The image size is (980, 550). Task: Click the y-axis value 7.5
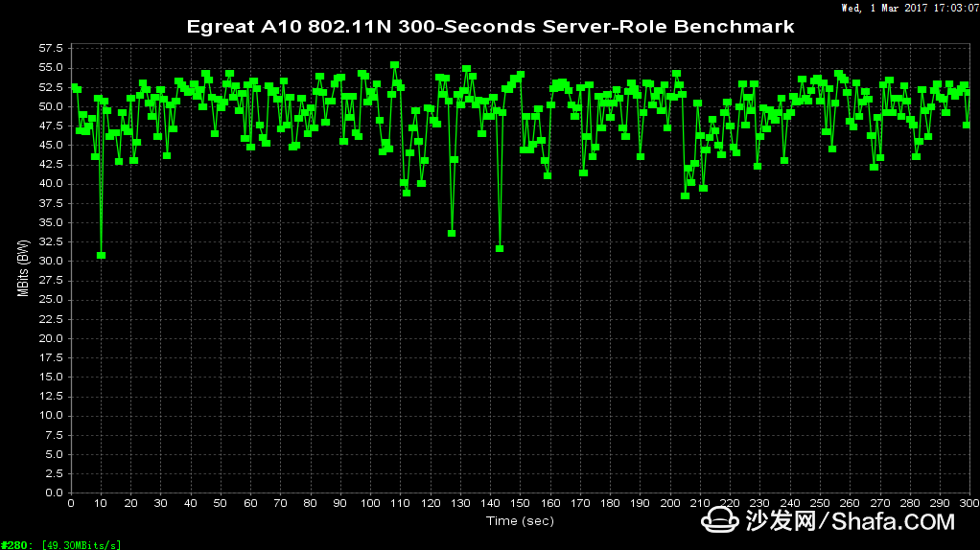click(54, 435)
